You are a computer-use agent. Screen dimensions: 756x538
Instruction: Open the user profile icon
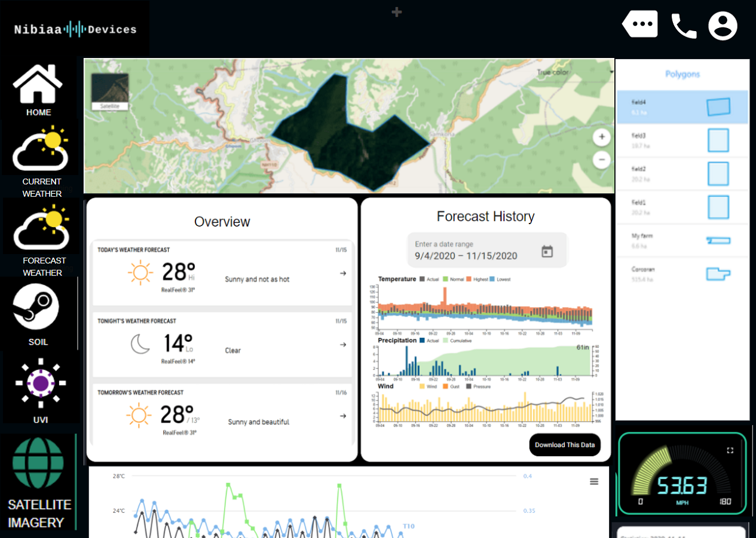[x=723, y=26]
